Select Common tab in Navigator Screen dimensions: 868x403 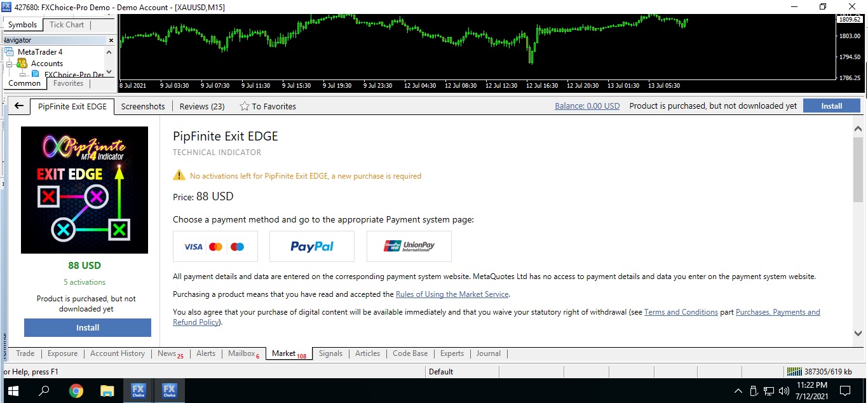pyautogui.click(x=25, y=83)
